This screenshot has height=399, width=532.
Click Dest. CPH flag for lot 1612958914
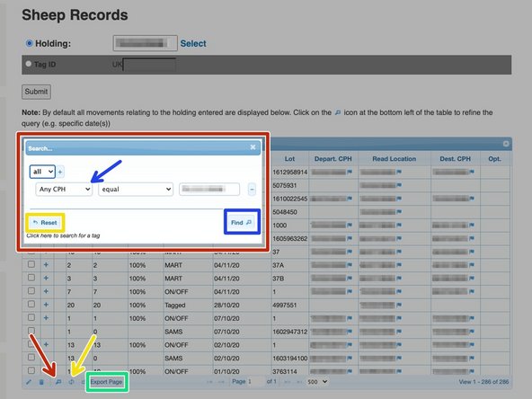[x=472, y=172]
